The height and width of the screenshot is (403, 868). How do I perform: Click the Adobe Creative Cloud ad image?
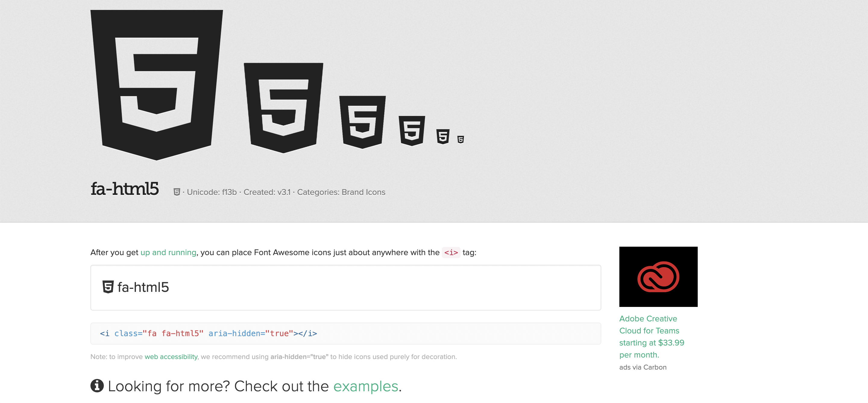click(658, 276)
